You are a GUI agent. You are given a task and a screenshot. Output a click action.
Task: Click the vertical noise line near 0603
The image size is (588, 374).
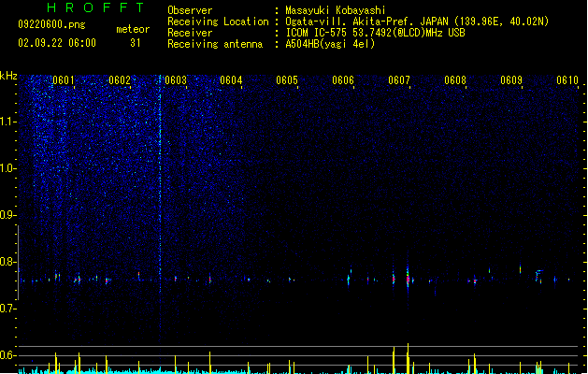click(x=160, y=209)
